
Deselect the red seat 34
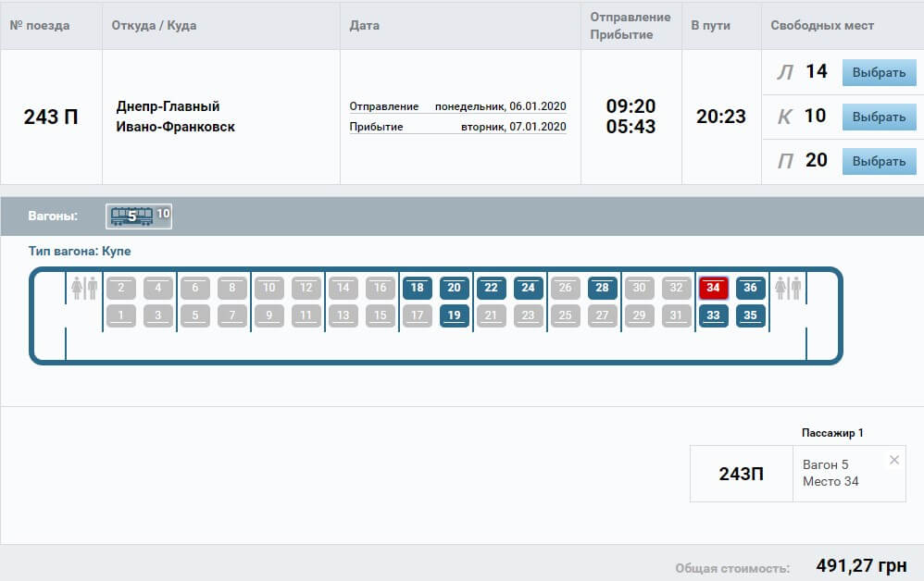tap(713, 288)
